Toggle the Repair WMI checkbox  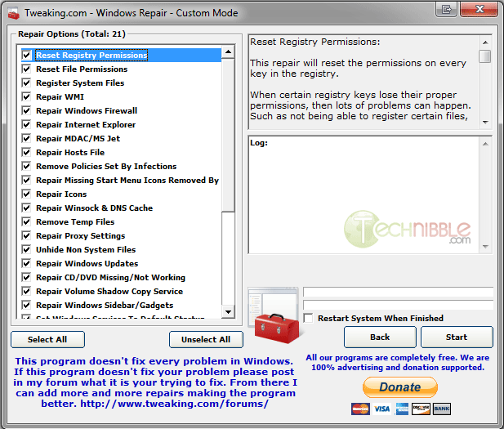[x=26, y=96]
